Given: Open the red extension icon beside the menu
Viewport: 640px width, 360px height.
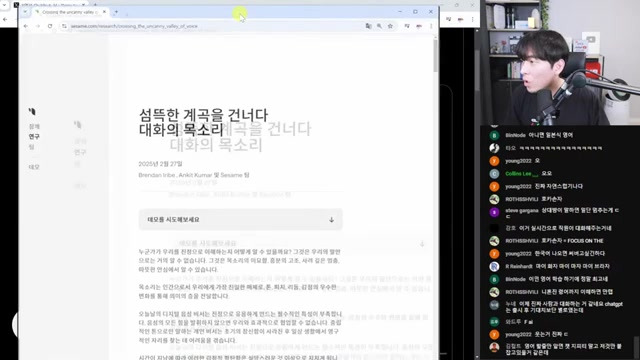Looking at the screenshot, I should [x=419, y=26].
